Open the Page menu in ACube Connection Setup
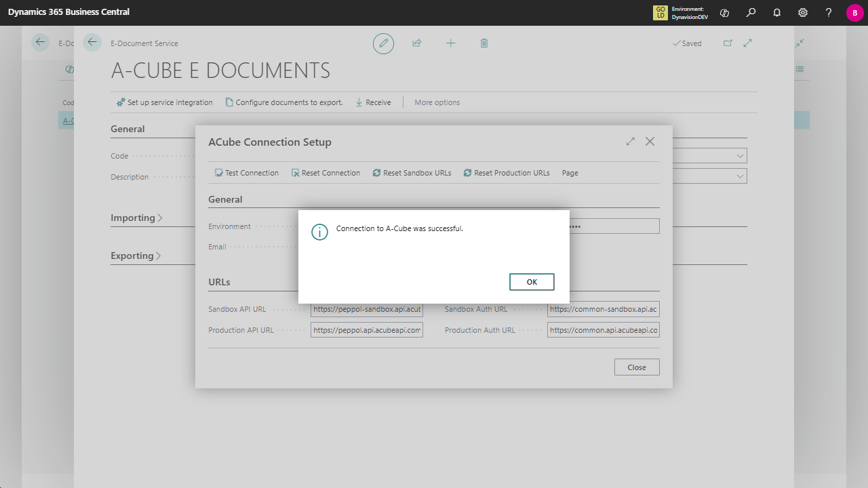Screen dimensions: 868x488 coord(570,173)
